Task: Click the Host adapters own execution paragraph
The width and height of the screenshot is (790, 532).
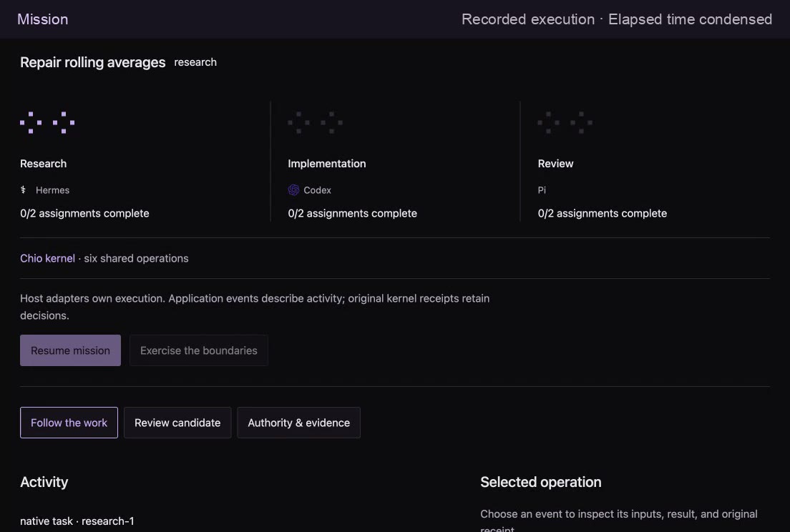Action: coord(255,307)
